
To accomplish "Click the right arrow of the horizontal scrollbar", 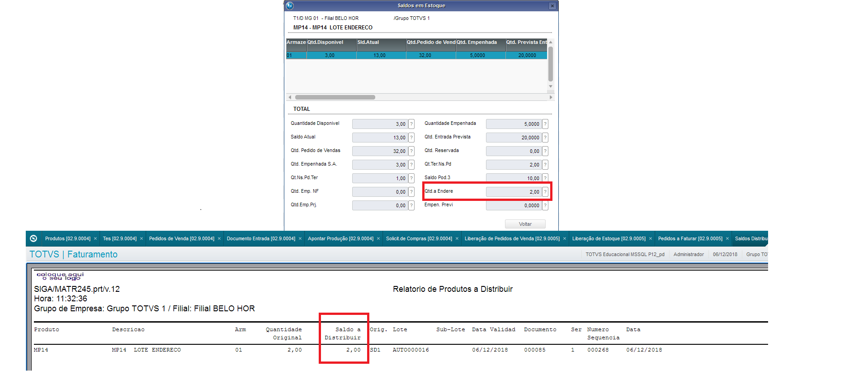I will pos(551,97).
